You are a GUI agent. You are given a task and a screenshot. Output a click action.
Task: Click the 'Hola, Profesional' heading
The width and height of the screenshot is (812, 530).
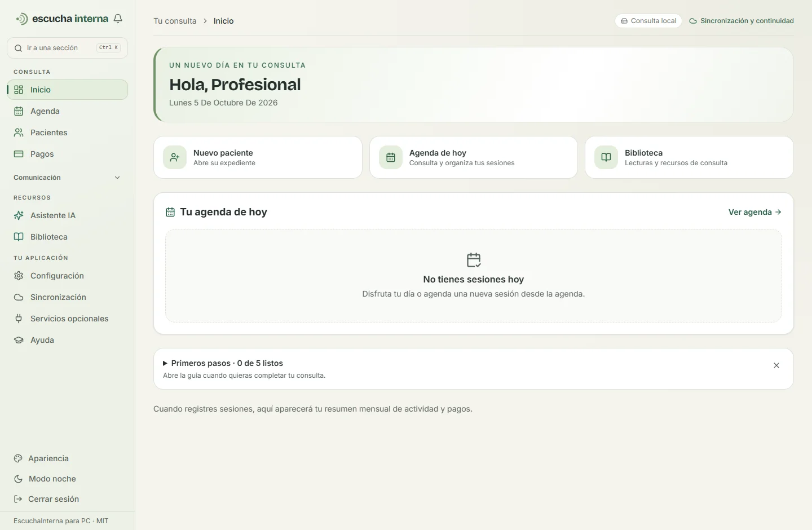(235, 85)
